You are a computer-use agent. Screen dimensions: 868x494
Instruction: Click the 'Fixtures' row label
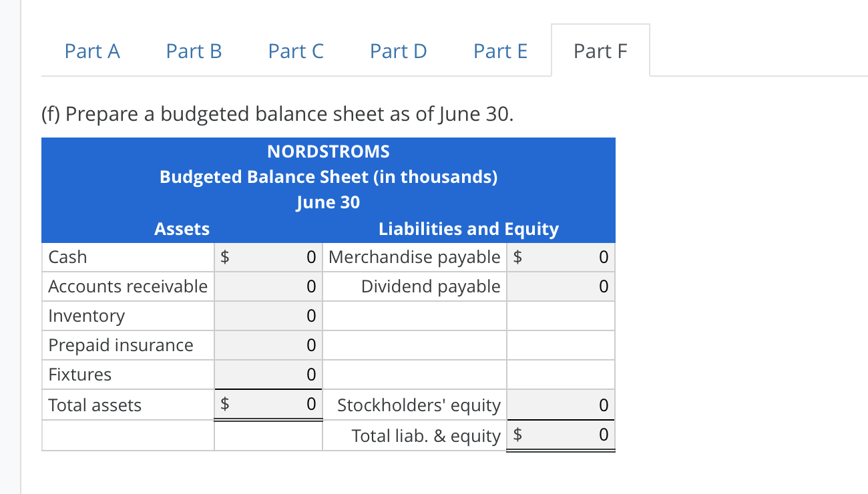(x=80, y=375)
